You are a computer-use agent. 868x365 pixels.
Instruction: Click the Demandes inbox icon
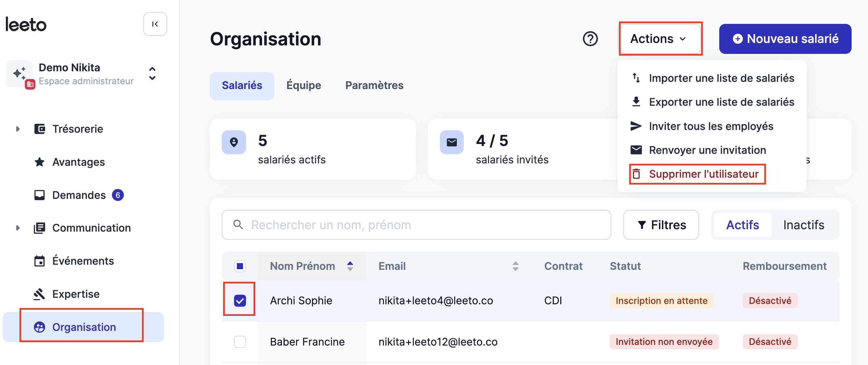(x=40, y=195)
